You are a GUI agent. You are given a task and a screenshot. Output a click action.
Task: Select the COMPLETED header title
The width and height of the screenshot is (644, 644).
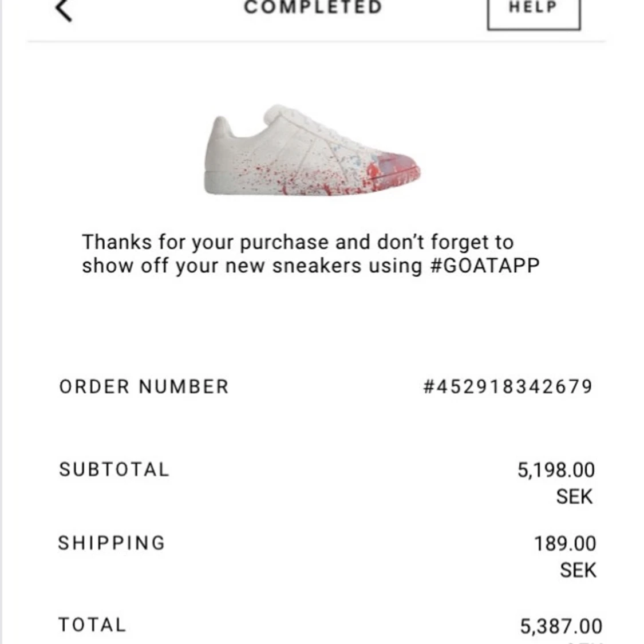click(313, 7)
